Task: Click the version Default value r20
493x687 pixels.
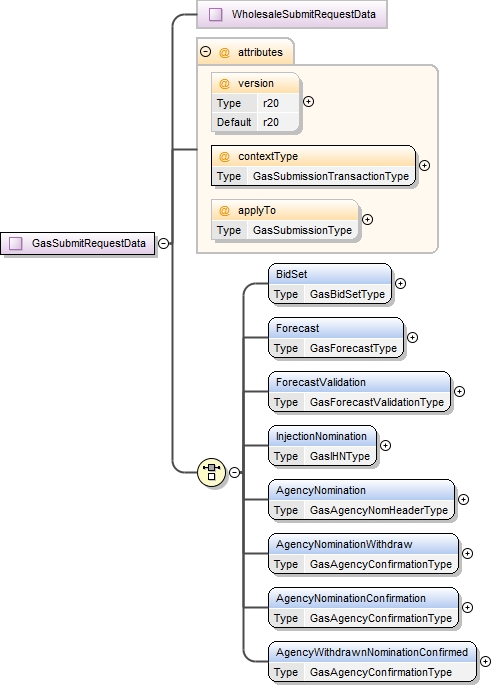Action: 271,122
